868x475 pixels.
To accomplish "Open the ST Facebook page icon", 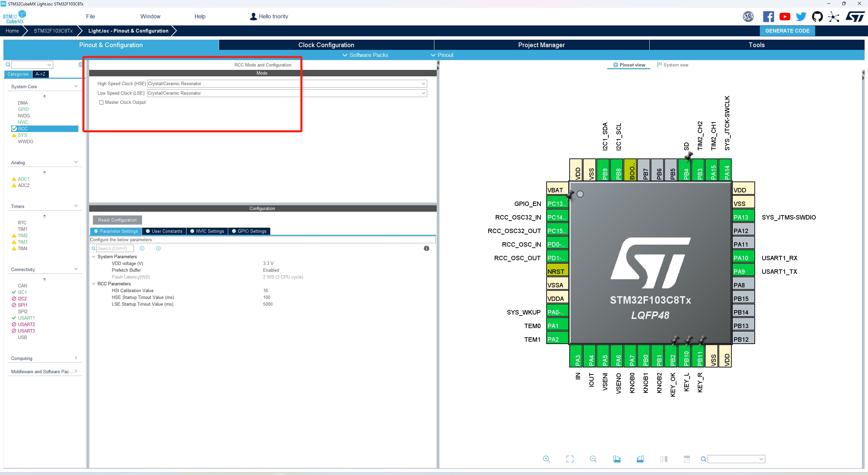I will pos(769,17).
